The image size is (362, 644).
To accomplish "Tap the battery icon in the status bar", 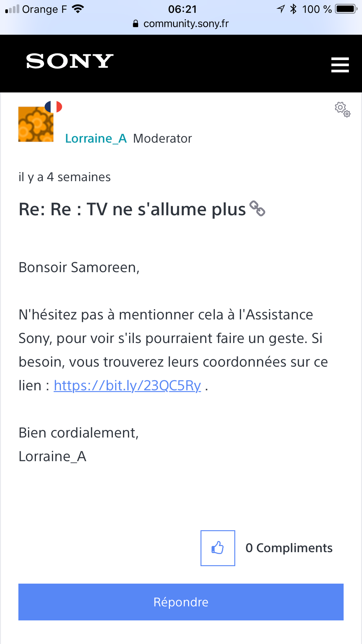I will pos(346,9).
